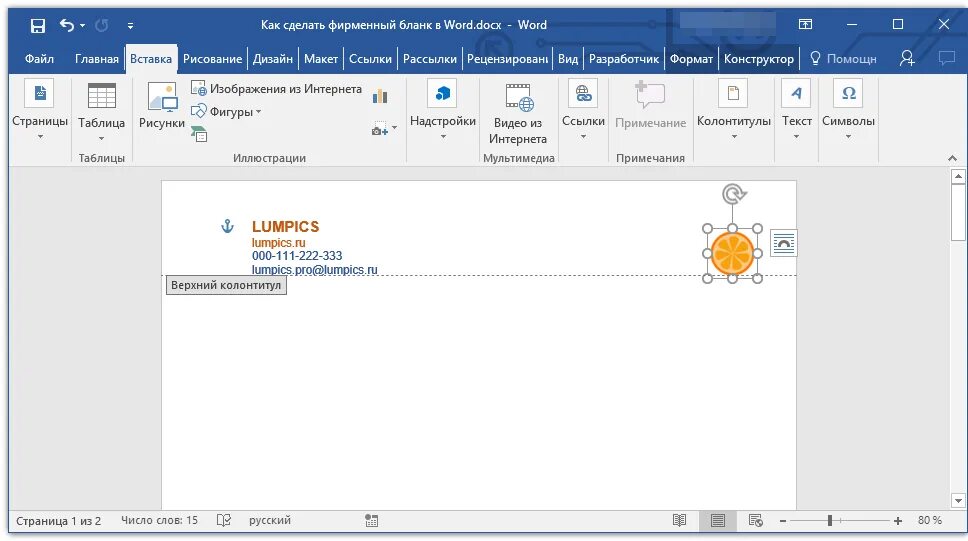The height and width of the screenshot is (541, 968).
Task: Expand the Страницы dropdown
Action: [x=40, y=110]
